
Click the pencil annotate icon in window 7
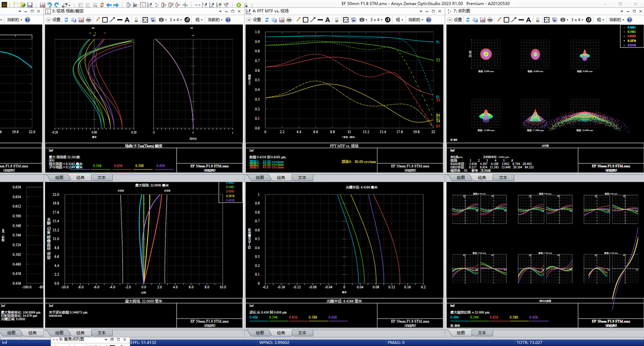(x=498, y=20)
